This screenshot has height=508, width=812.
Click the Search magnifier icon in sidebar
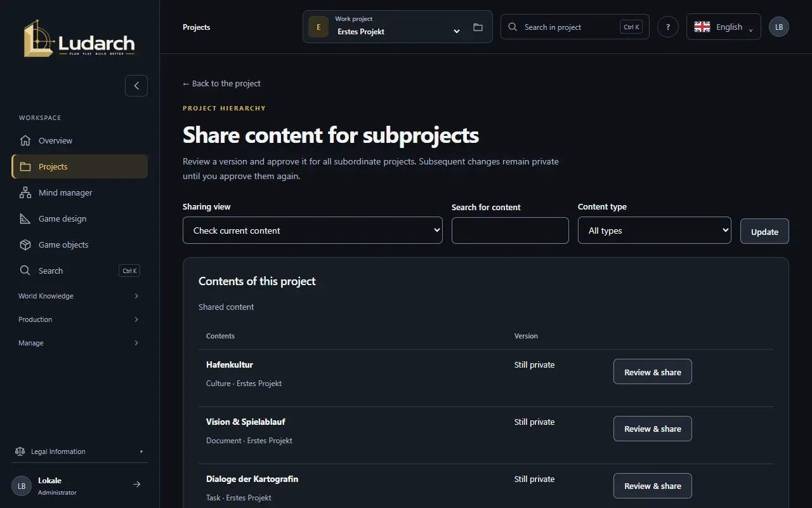pos(25,271)
